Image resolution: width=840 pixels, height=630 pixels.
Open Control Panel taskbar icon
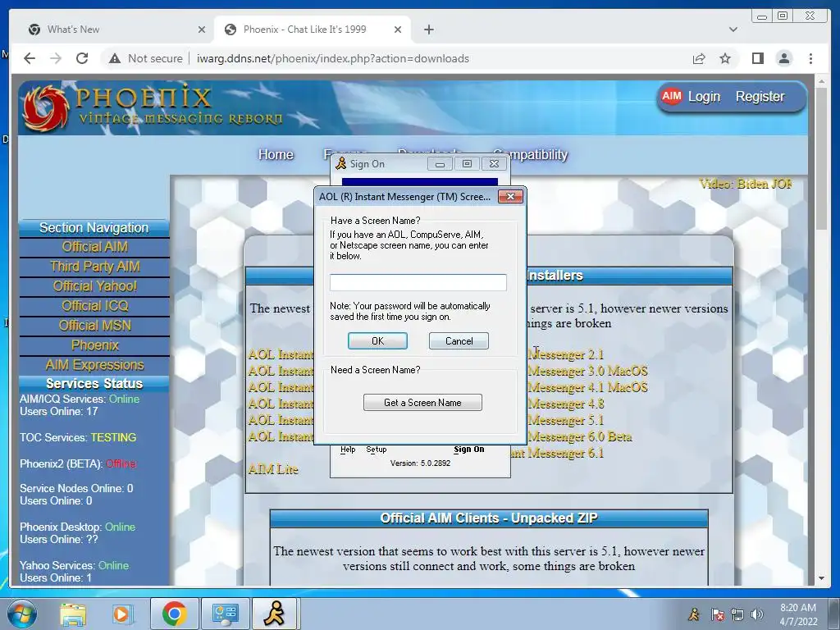coord(225,614)
